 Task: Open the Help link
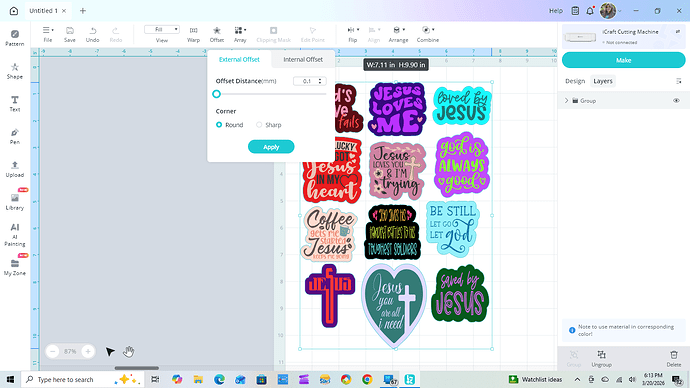point(556,11)
